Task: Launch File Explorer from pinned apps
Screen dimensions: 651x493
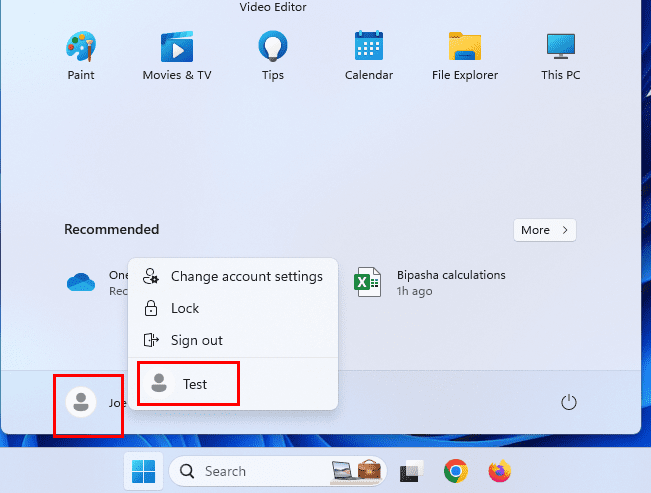Action: point(464,55)
